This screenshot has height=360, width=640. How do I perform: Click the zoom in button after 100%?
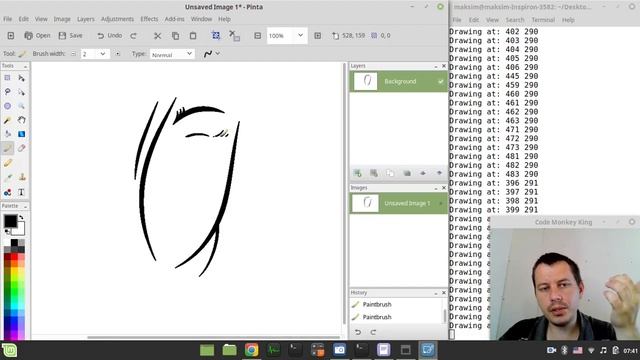click(318, 36)
